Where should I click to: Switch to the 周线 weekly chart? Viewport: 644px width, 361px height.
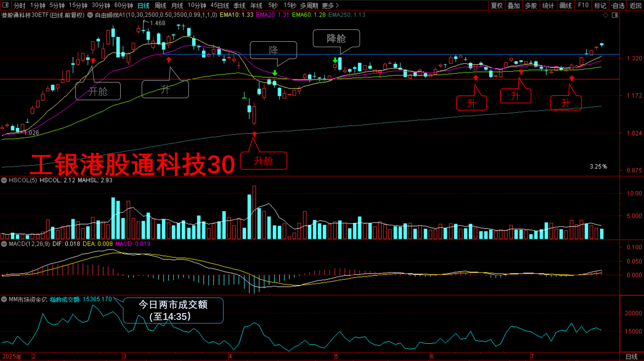pyautogui.click(x=160, y=5)
